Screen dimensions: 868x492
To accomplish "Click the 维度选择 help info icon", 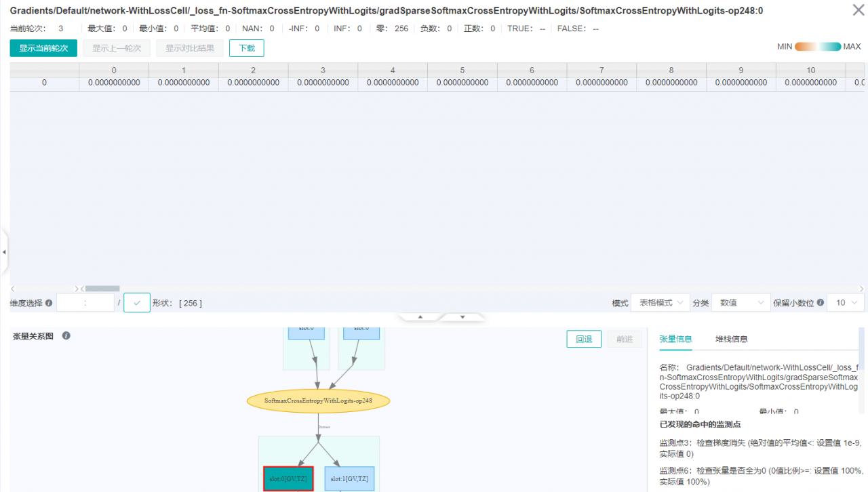I will (x=49, y=303).
